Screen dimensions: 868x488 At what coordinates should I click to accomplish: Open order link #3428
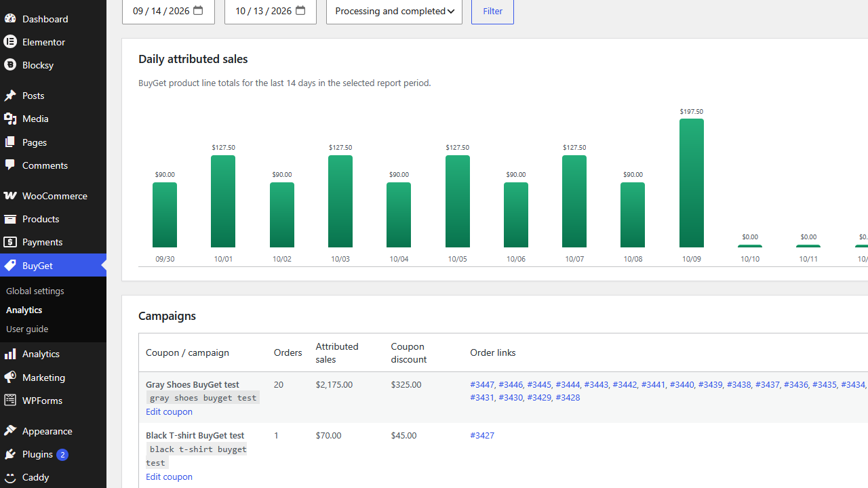pyautogui.click(x=568, y=397)
